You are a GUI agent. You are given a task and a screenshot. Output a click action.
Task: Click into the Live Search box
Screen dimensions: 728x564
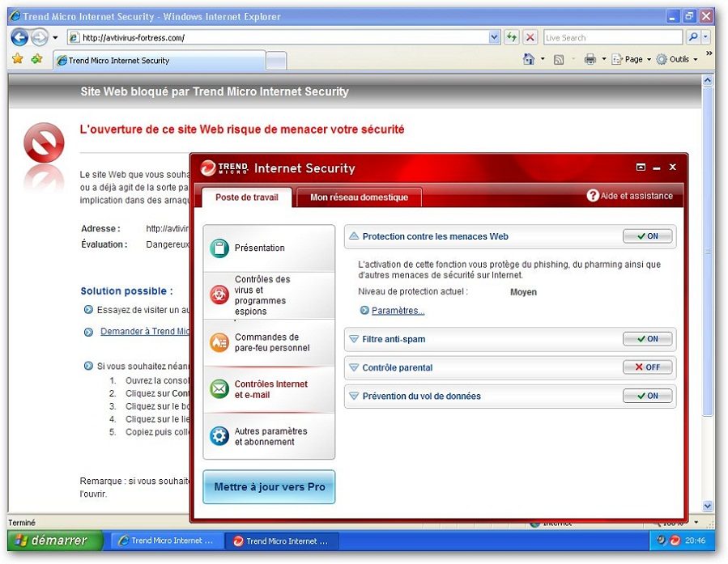pyautogui.click(x=613, y=37)
